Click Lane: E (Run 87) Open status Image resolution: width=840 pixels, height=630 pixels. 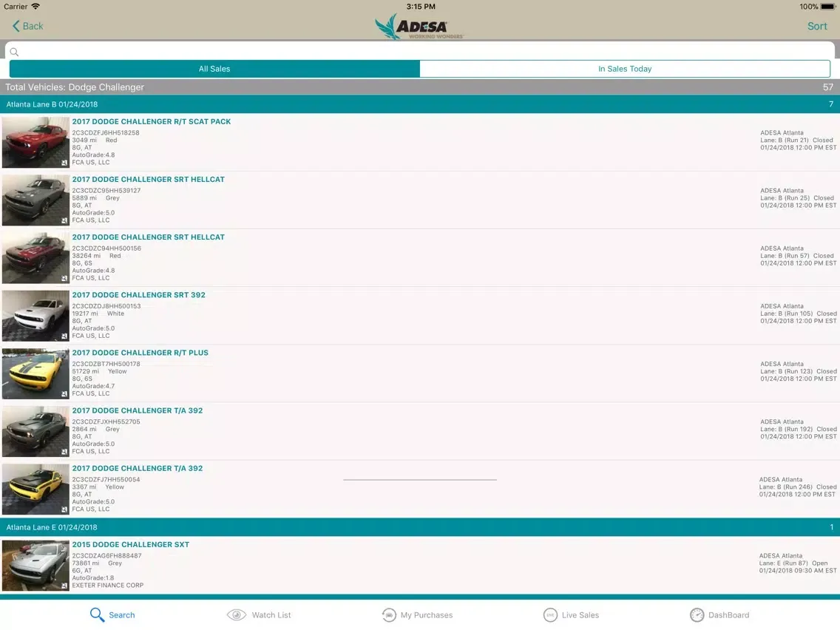coord(793,563)
